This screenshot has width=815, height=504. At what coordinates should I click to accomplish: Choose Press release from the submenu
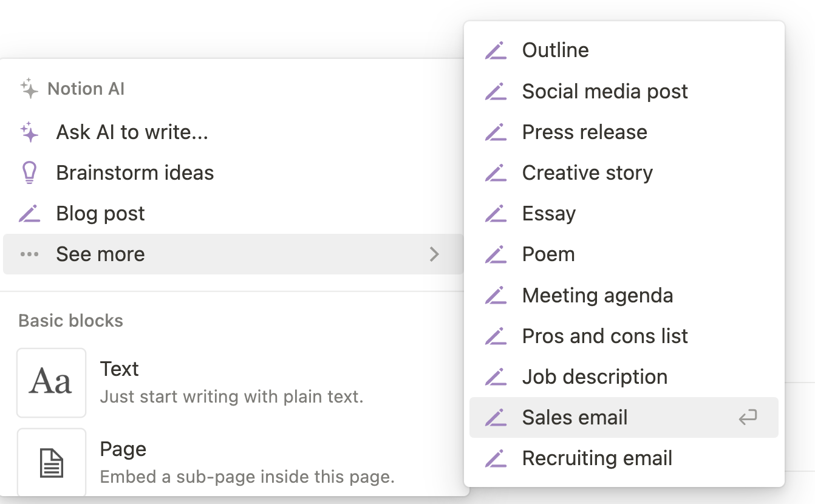click(x=585, y=132)
